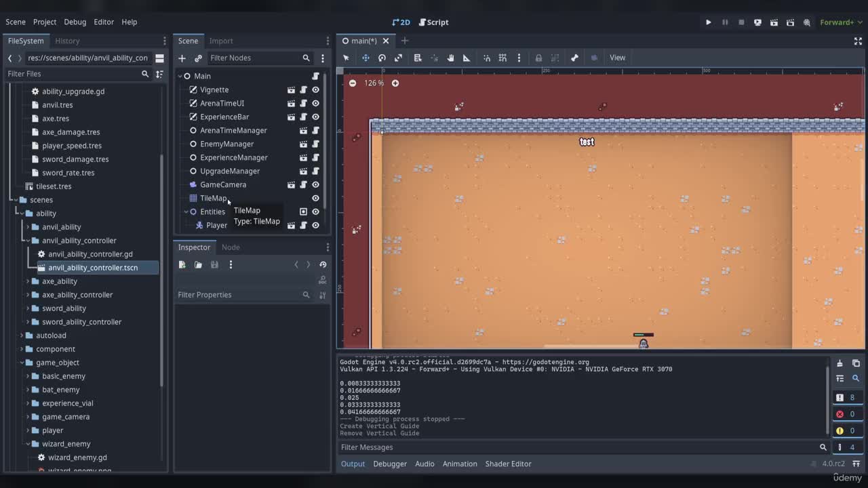Collapse the Entities node
868x488 pixels.
point(186,211)
